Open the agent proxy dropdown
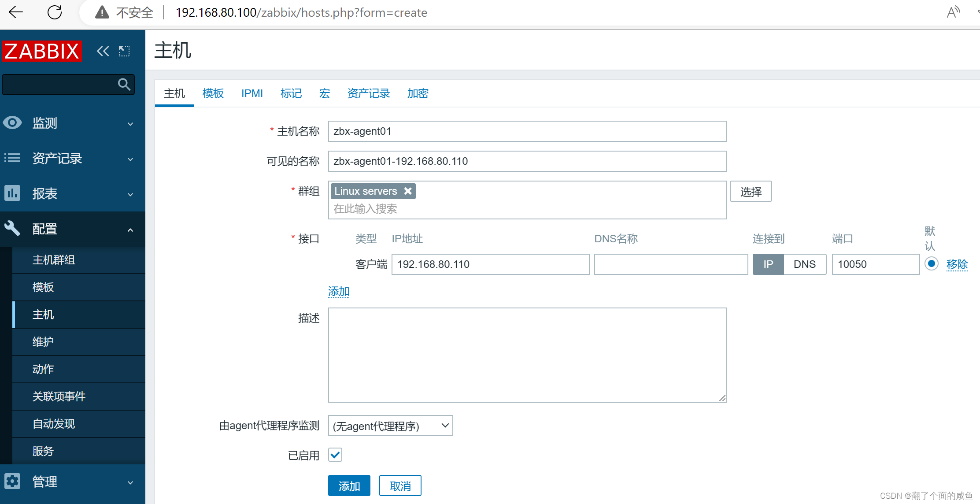This screenshot has height=504, width=980. pyautogui.click(x=390, y=426)
